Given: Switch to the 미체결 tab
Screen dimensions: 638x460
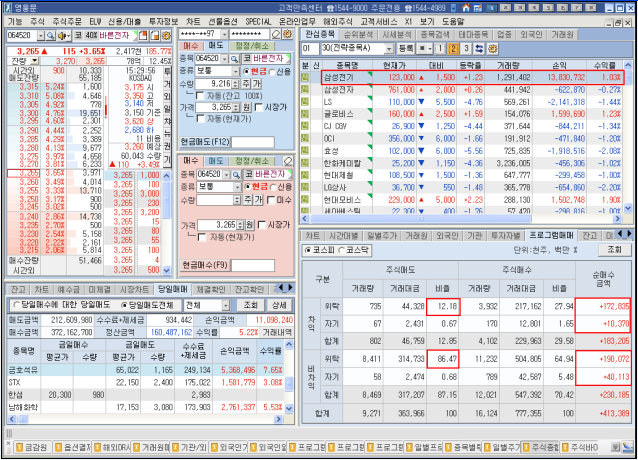Looking at the screenshot, I should coord(100,289).
